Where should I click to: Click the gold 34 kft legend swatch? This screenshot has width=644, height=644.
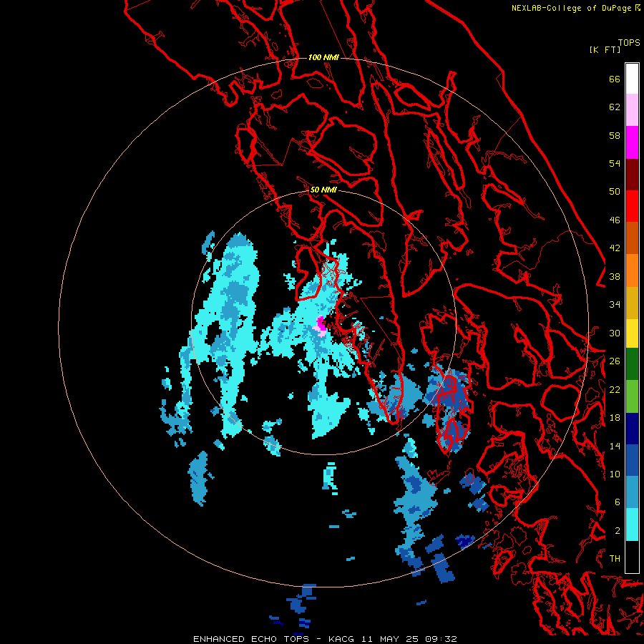(x=632, y=303)
